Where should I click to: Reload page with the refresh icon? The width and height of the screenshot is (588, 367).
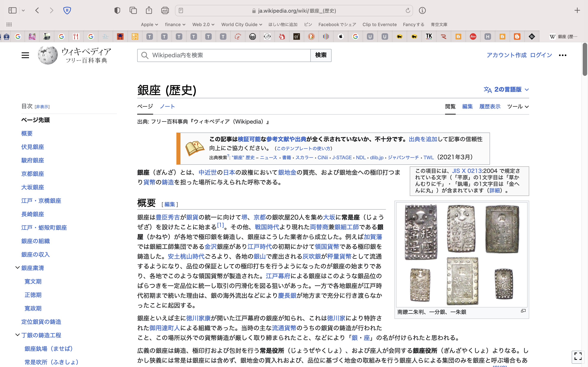pyautogui.click(x=408, y=10)
